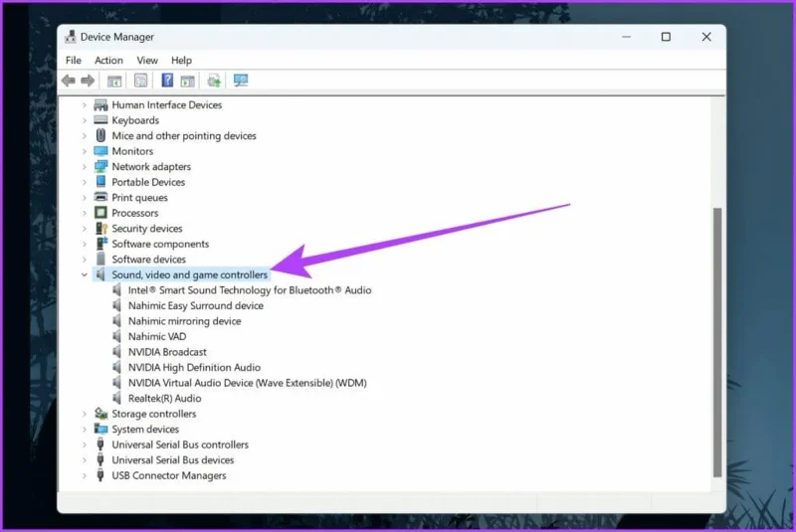Expand the Processors chevron
796x532 pixels.
[85, 213]
